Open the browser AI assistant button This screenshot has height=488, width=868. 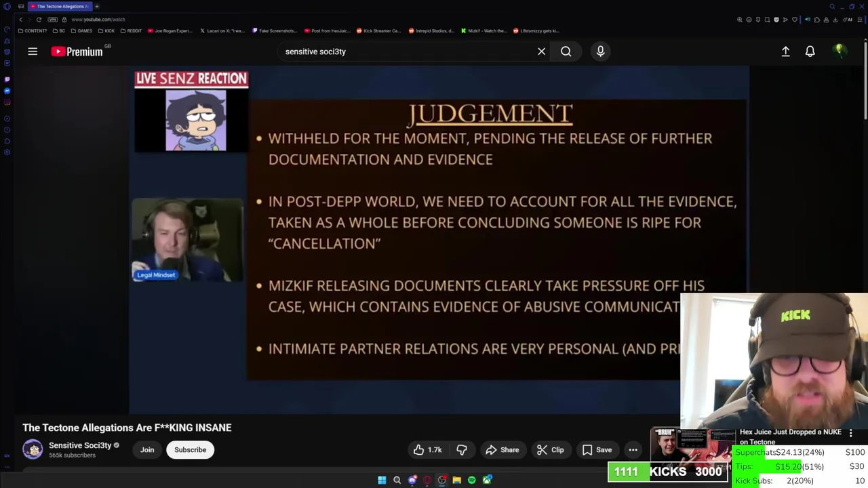[847, 20]
